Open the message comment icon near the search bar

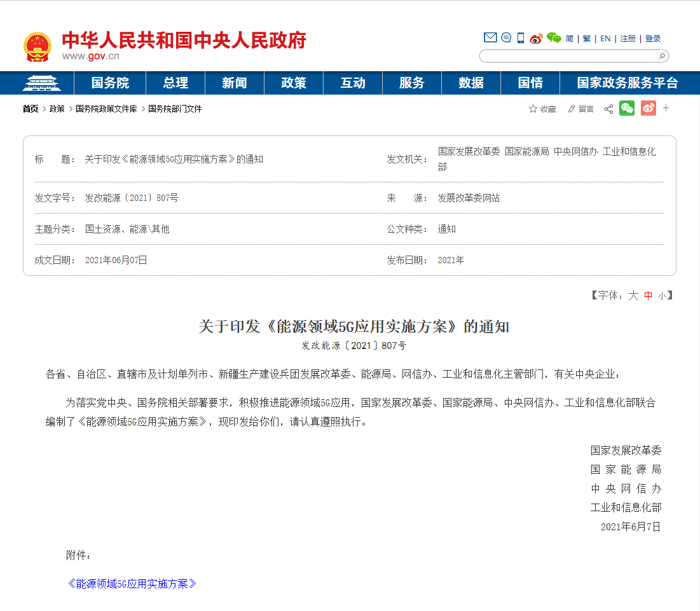pyautogui.click(x=505, y=38)
